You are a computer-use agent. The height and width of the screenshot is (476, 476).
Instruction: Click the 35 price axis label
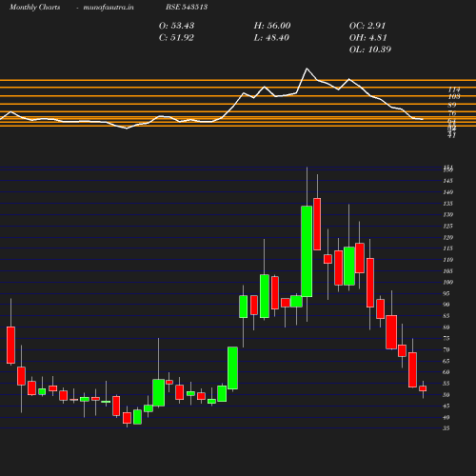[446, 428]
